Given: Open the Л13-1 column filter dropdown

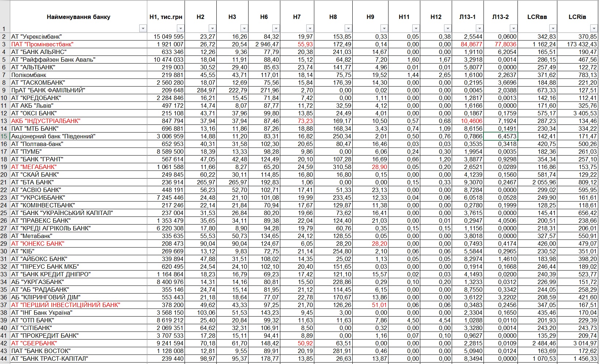Looking at the screenshot, I should [x=479, y=28].
